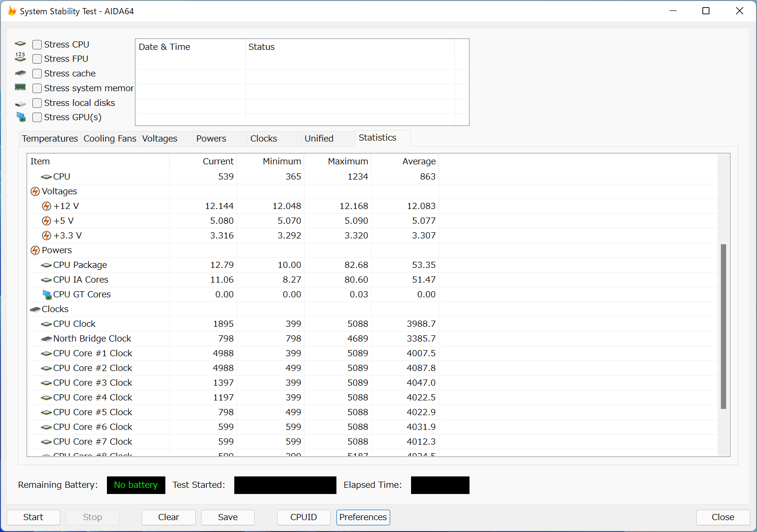Click the CPU GT Cores icon
This screenshot has width=757, height=532.
point(47,295)
